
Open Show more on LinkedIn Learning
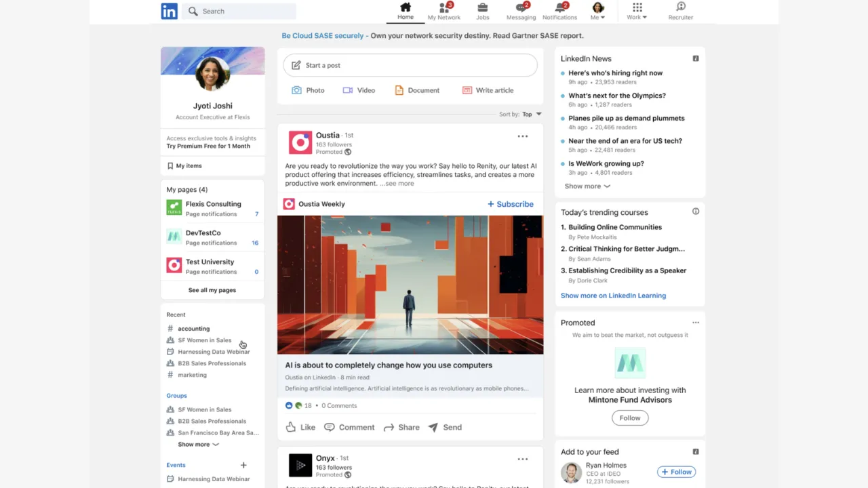click(613, 296)
